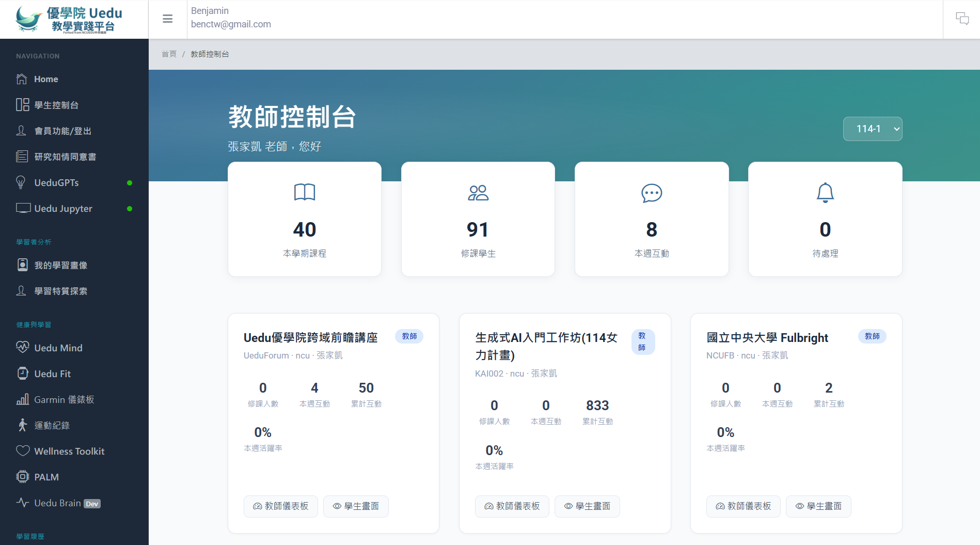
Task: Launch Uedu Jupyter environment
Action: tap(62, 208)
